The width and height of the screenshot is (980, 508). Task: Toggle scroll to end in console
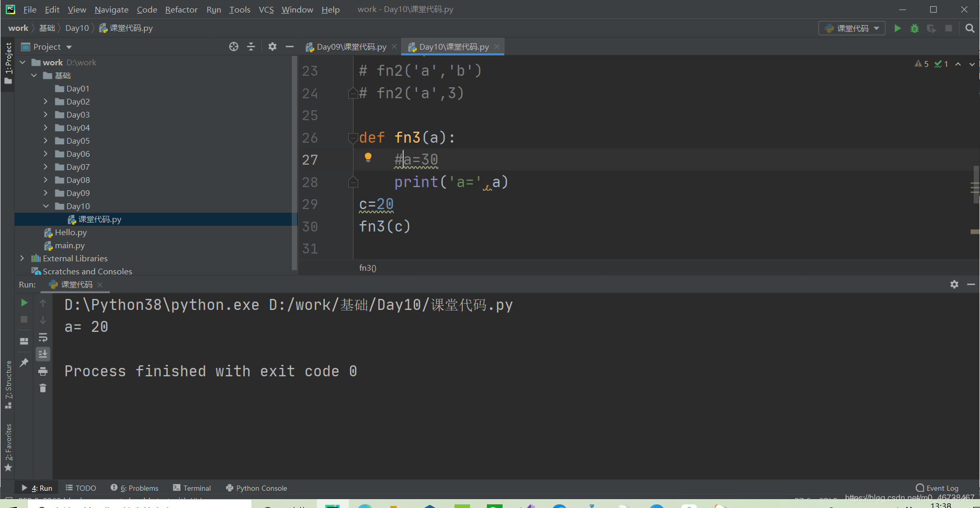(x=43, y=354)
